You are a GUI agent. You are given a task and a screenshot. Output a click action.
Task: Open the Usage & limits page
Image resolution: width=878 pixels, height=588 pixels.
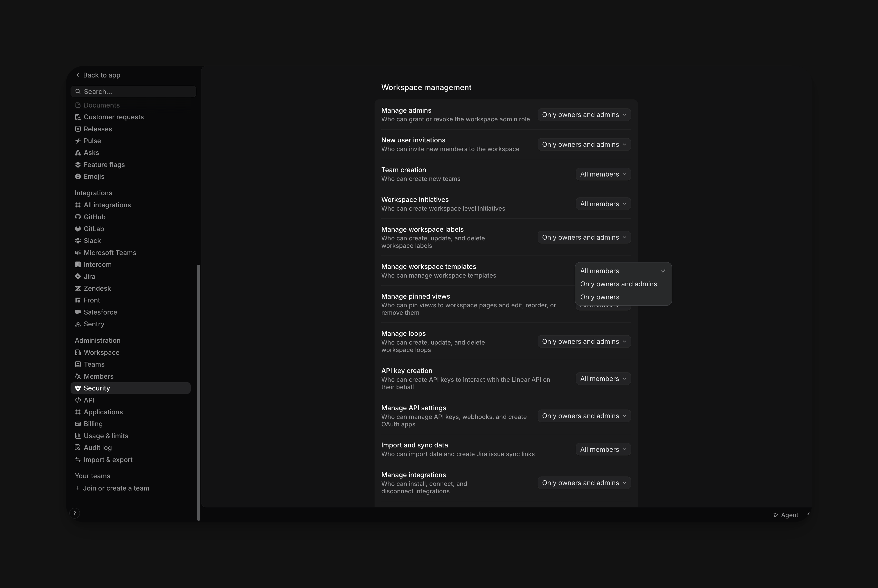coord(131,436)
